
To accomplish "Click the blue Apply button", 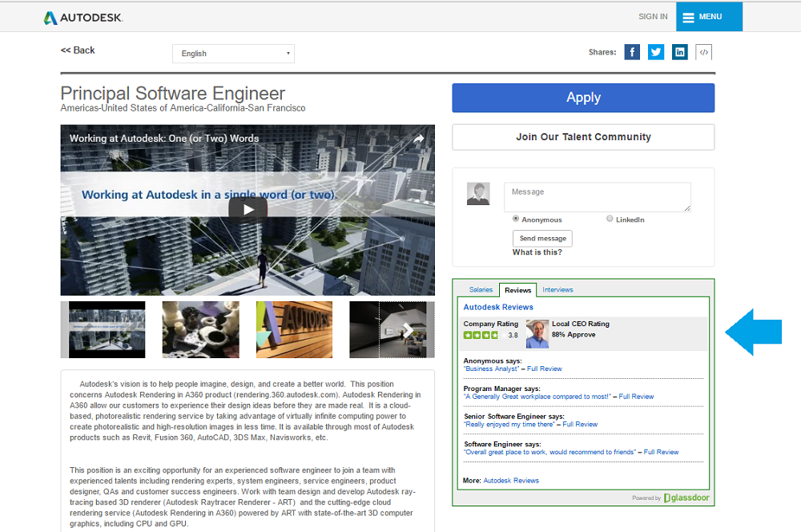I will click(x=583, y=98).
